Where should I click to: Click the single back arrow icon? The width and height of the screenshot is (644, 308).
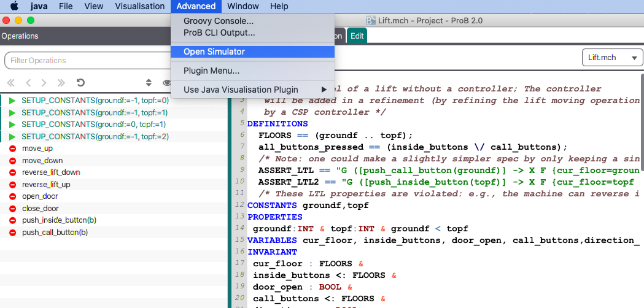click(x=28, y=83)
